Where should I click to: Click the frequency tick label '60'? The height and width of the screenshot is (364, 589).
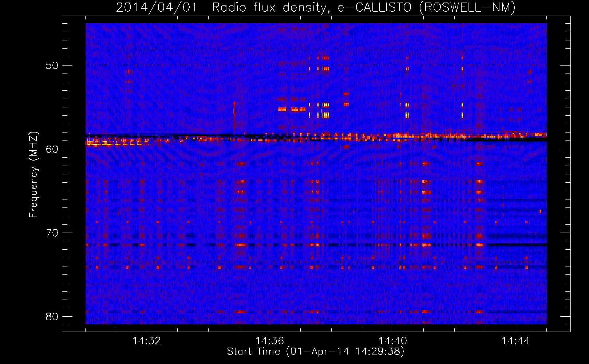pos(52,149)
